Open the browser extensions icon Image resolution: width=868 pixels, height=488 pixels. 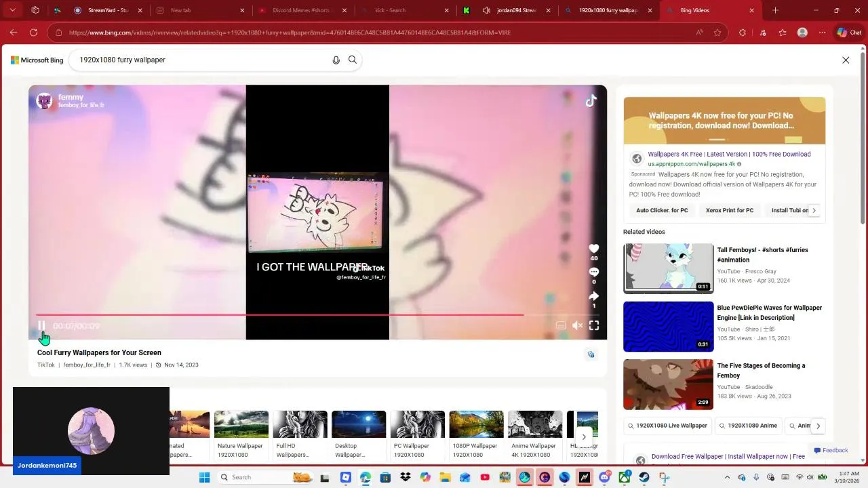coord(743,33)
